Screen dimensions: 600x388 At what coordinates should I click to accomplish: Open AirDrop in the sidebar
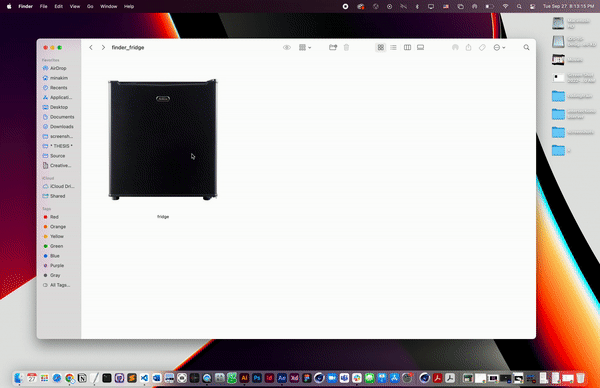pos(58,68)
